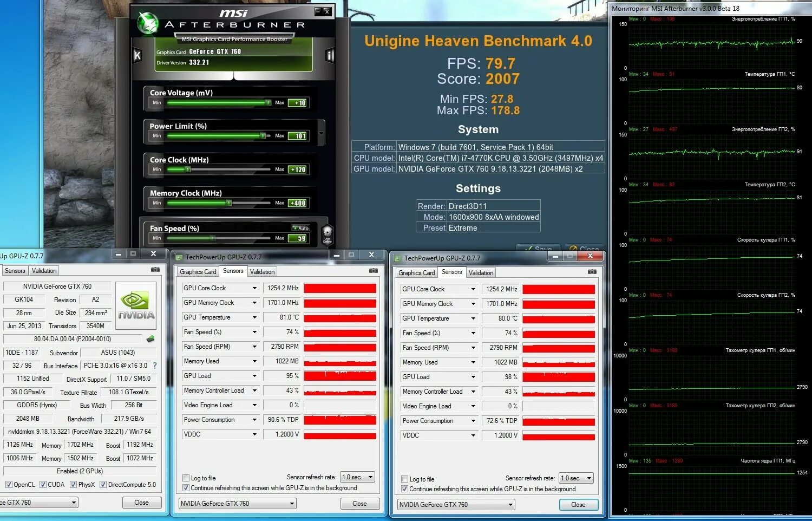The height and width of the screenshot is (521, 812).
Task: Click camera icon in middle GPU-Z window
Action: point(374,270)
